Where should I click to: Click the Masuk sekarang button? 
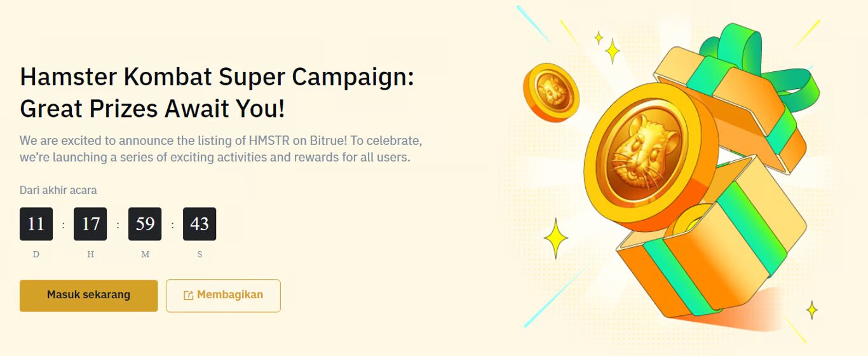pos(88,296)
